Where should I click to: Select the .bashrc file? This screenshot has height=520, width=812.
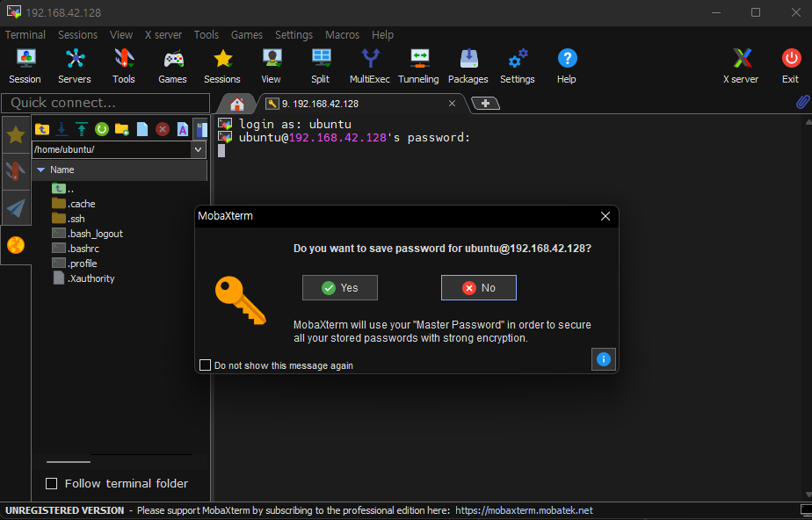(x=76, y=249)
